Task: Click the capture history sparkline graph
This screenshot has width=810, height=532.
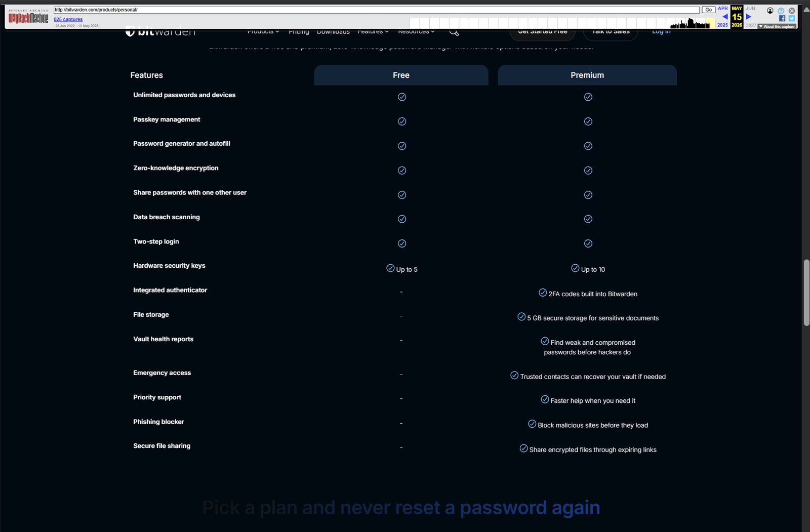Action: point(561,23)
